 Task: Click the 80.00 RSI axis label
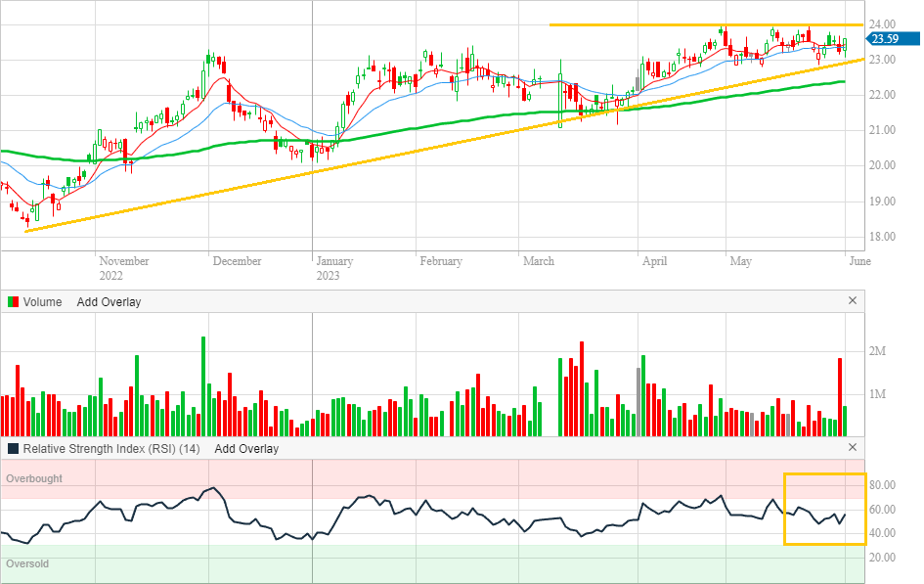[x=884, y=485]
